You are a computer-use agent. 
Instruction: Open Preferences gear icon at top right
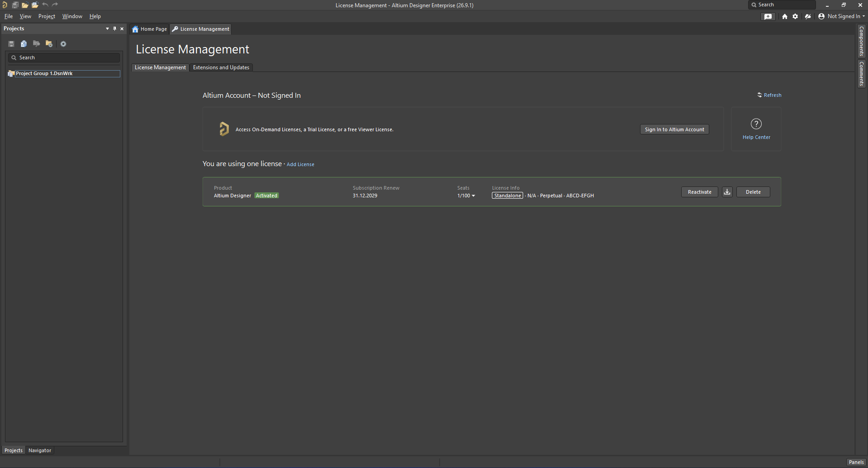(795, 16)
